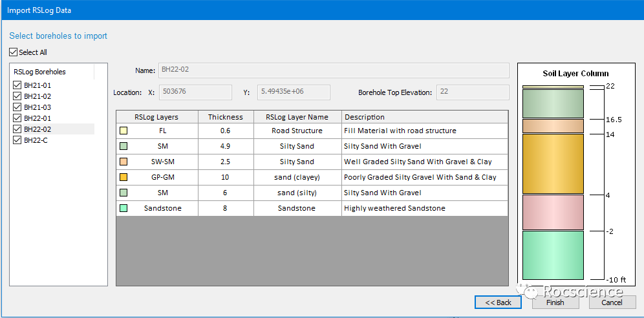Click the SW-SM layer peach color swatch
Screen dimensions: 644x318
[x=123, y=162]
